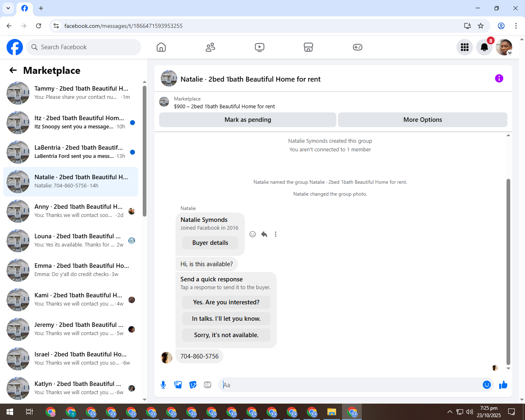Click the More Options button
Screen dimensions: 525x420
pyautogui.click(x=422, y=120)
